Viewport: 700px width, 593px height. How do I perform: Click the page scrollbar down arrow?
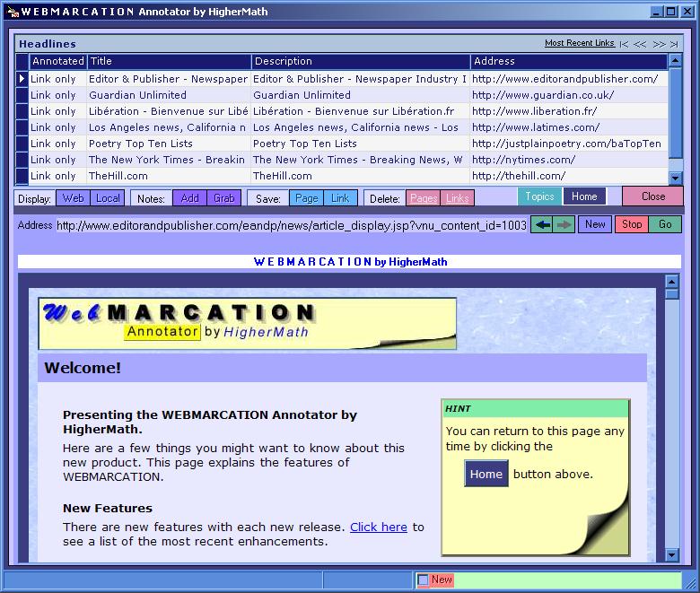coord(672,555)
